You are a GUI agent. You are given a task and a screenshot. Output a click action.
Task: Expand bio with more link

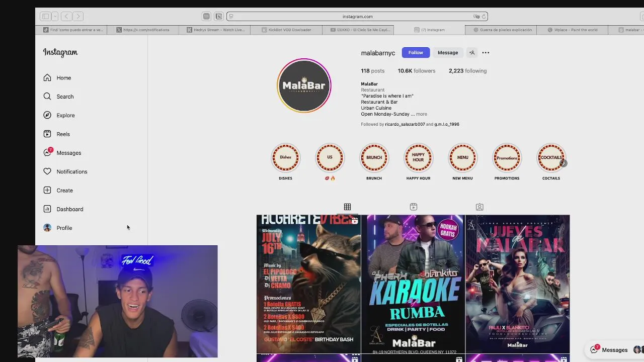tap(422, 114)
